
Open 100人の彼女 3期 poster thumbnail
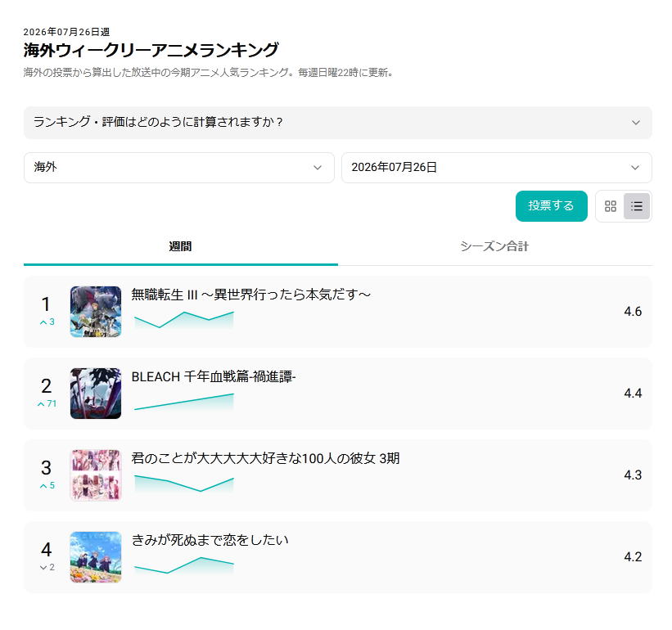point(96,475)
